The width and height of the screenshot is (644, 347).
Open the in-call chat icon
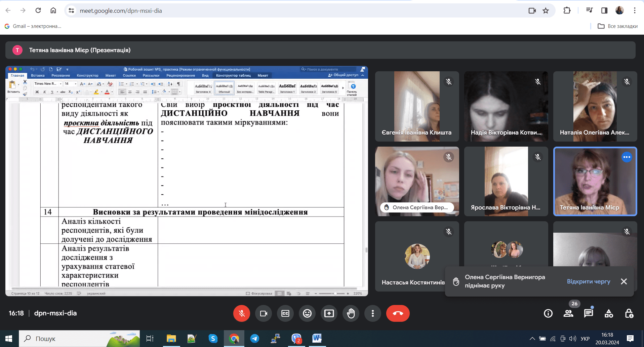click(589, 313)
